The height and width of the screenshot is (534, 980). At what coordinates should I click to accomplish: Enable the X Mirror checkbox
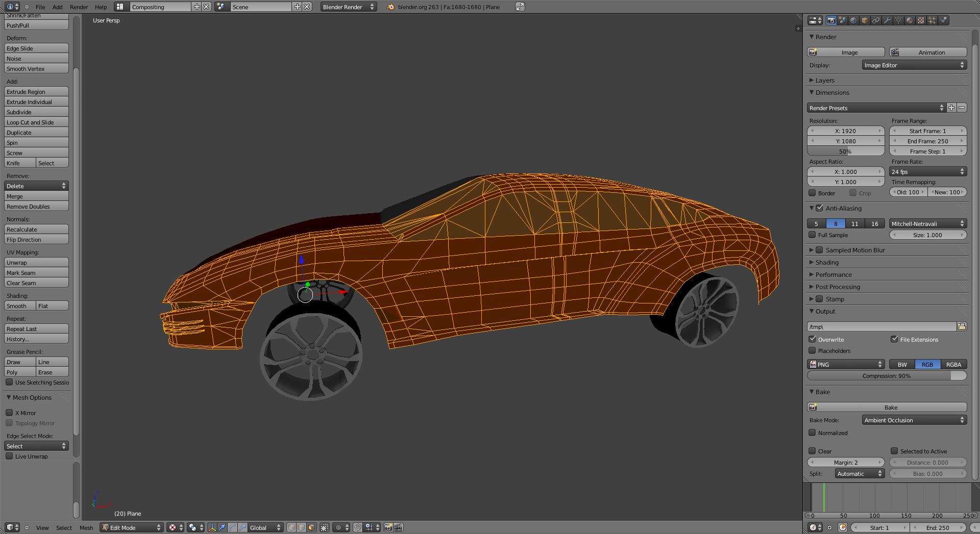pos(9,413)
